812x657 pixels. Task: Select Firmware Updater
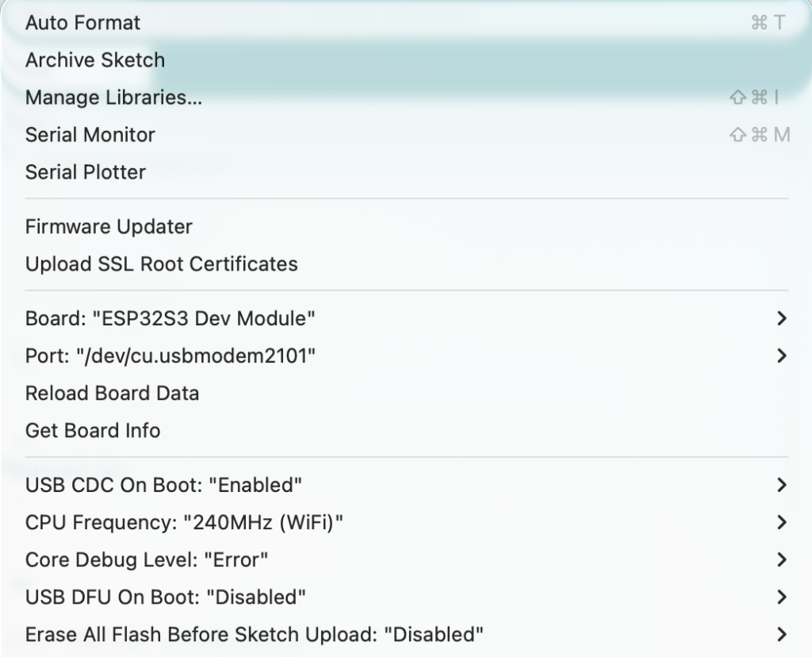pyautogui.click(x=109, y=227)
